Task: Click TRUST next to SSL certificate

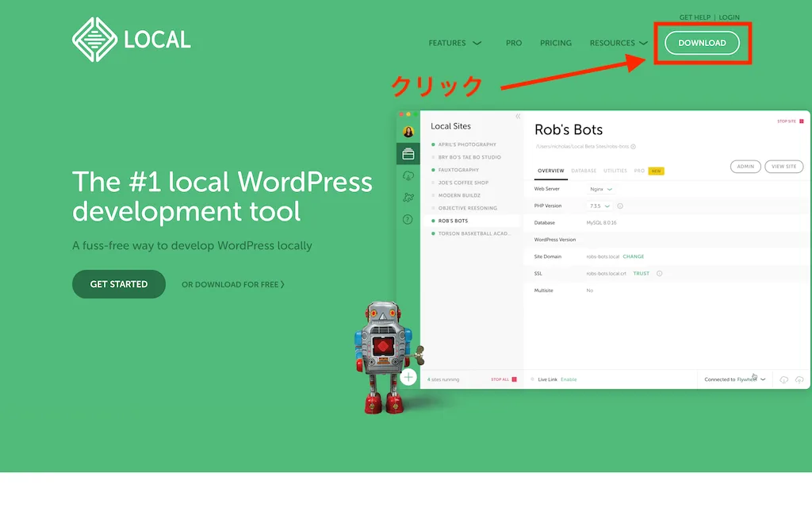Action: tap(641, 273)
